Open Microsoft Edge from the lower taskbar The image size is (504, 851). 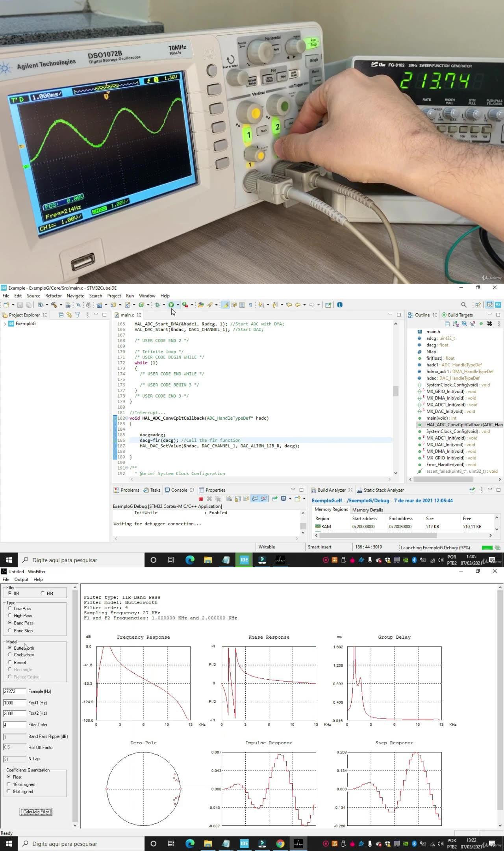click(x=190, y=844)
